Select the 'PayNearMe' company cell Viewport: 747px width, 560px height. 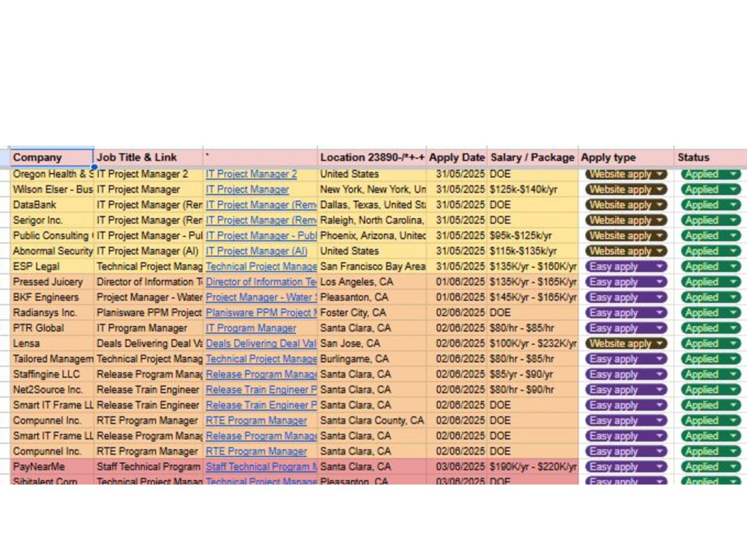pyautogui.click(x=52, y=467)
